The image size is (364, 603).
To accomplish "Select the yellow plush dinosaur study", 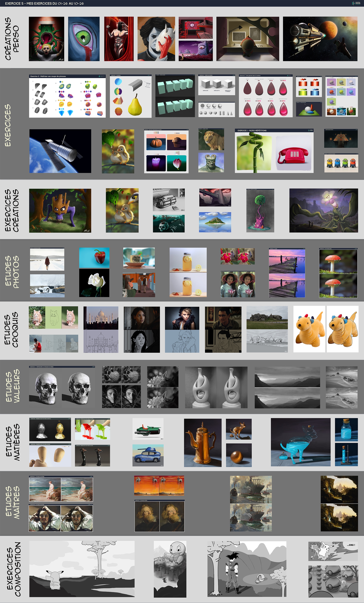I will click(x=326, y=329).
